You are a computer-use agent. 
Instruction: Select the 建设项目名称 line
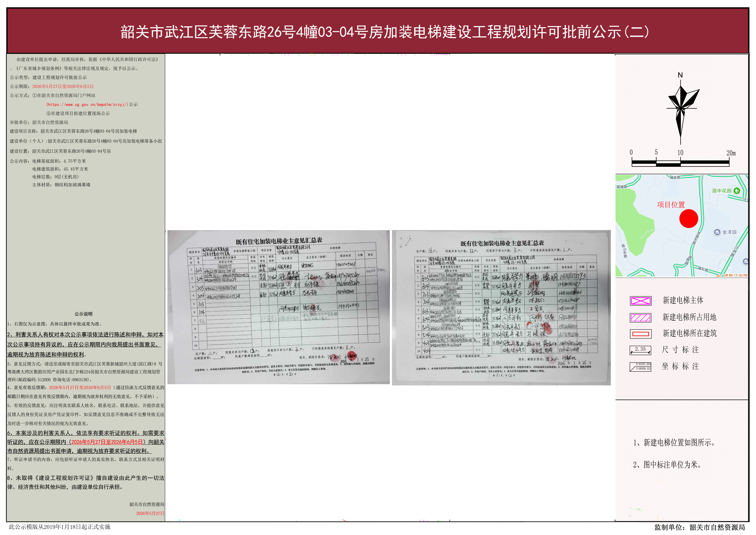[x=73, y=131]
